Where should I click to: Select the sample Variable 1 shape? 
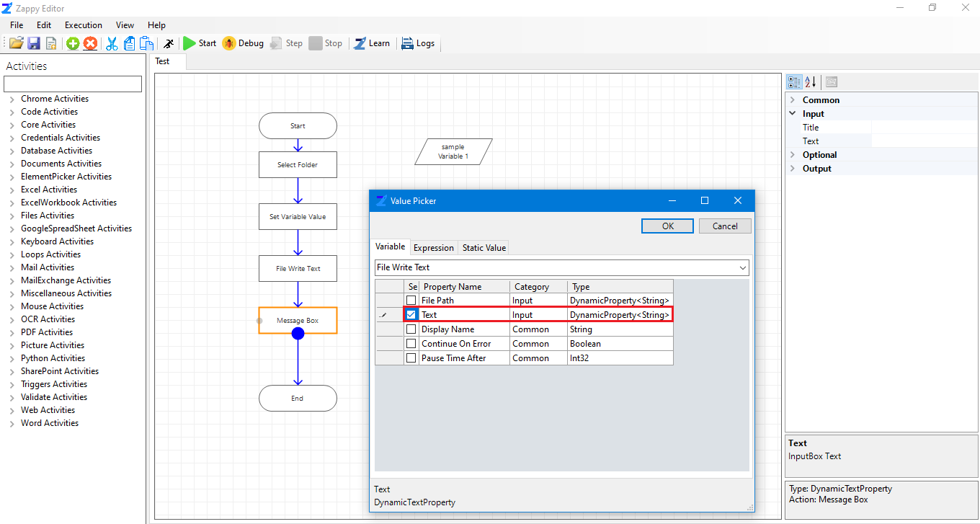[454, 151]
